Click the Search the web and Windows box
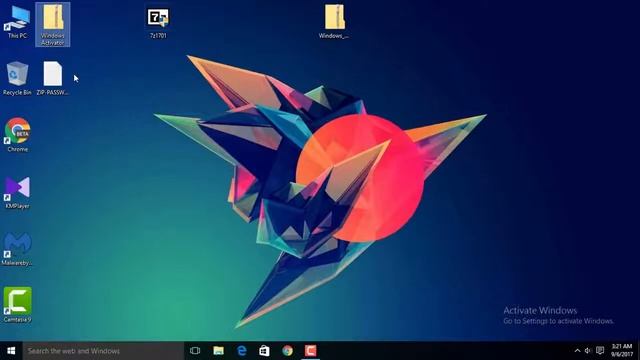This screenshot has height=360, width=640. (103, 351)
